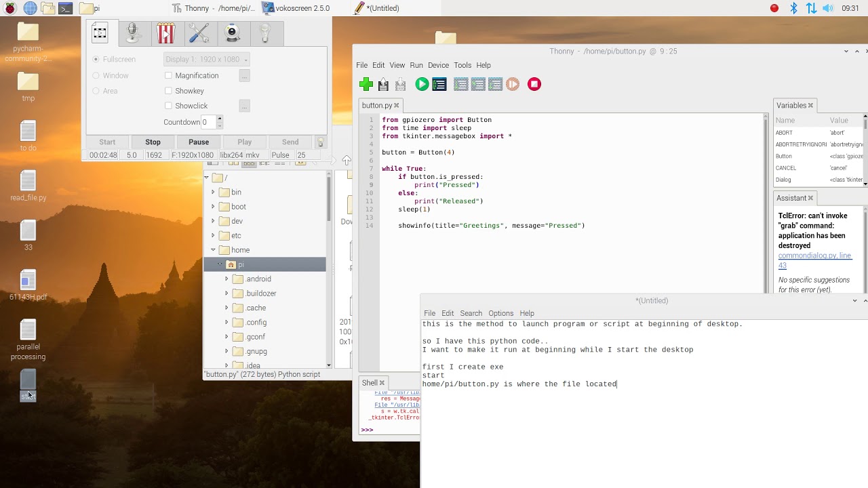Open Magnification settings ellipsis button
Viewport: 868px width, 488px height.
(x=244, y=76)
